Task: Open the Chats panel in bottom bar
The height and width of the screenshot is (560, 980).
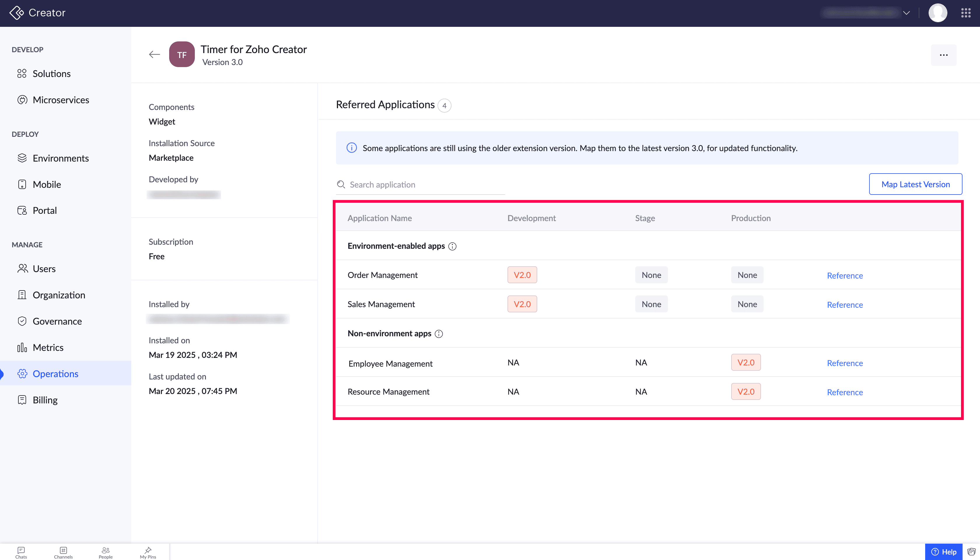Action: [x=21, y=552]
